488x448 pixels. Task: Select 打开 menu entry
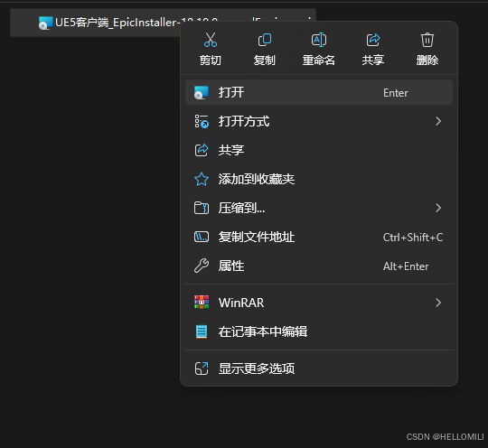319,92
